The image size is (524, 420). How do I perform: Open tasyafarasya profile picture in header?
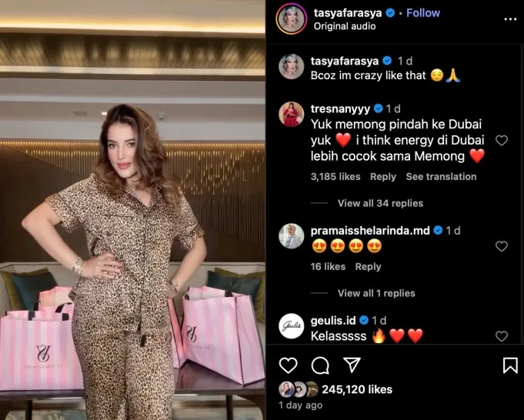coord(291,18)
